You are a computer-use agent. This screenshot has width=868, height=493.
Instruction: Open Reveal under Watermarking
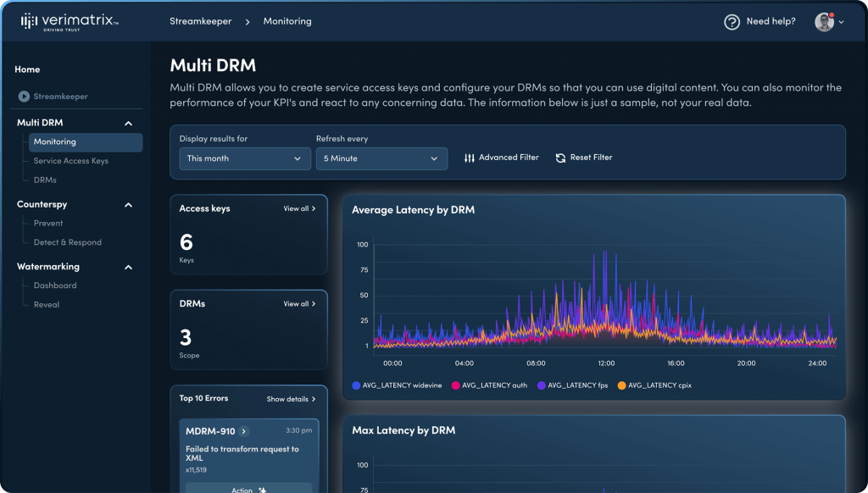47,305
